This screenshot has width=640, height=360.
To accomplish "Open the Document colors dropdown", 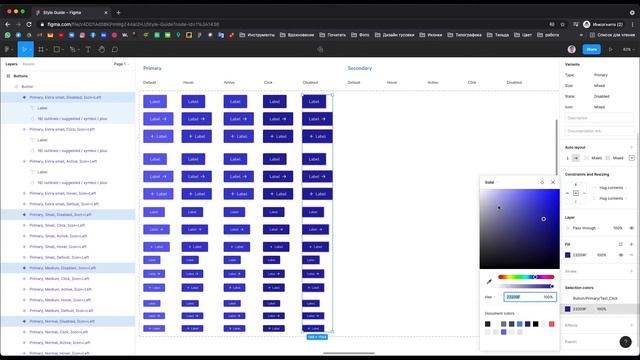I will (502, 313).
